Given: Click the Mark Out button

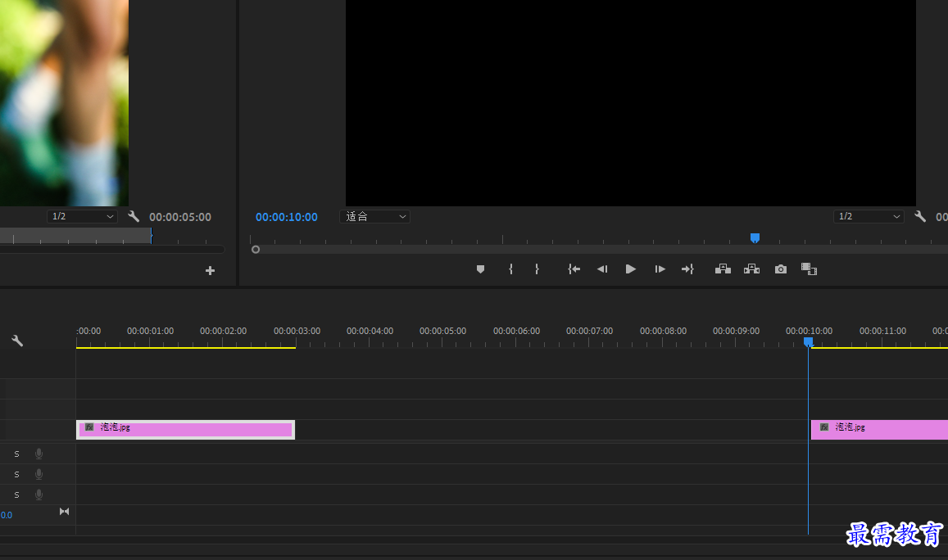Looking at the screenshot, I should pos(537,269).
